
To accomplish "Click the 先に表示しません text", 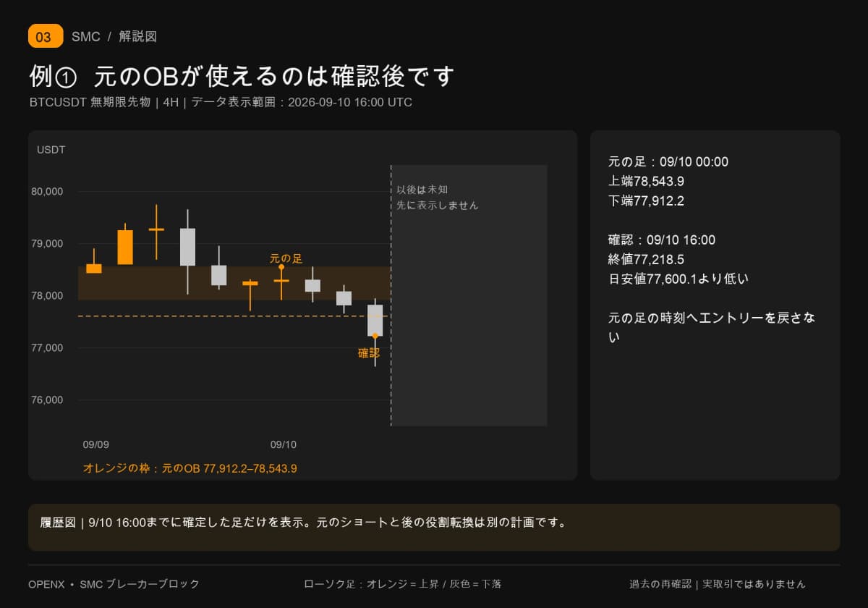I will tap(437, 205).
